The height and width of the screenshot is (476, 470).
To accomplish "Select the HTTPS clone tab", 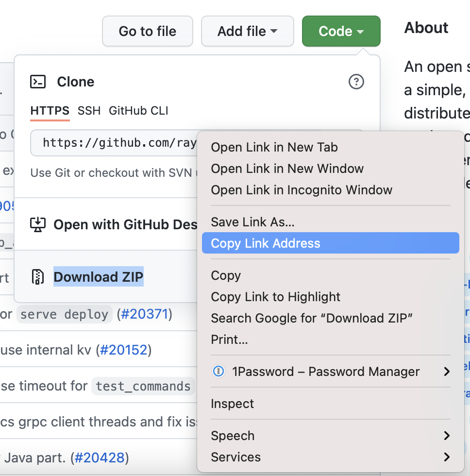I will pyautogui.click(x=50, y=111).
